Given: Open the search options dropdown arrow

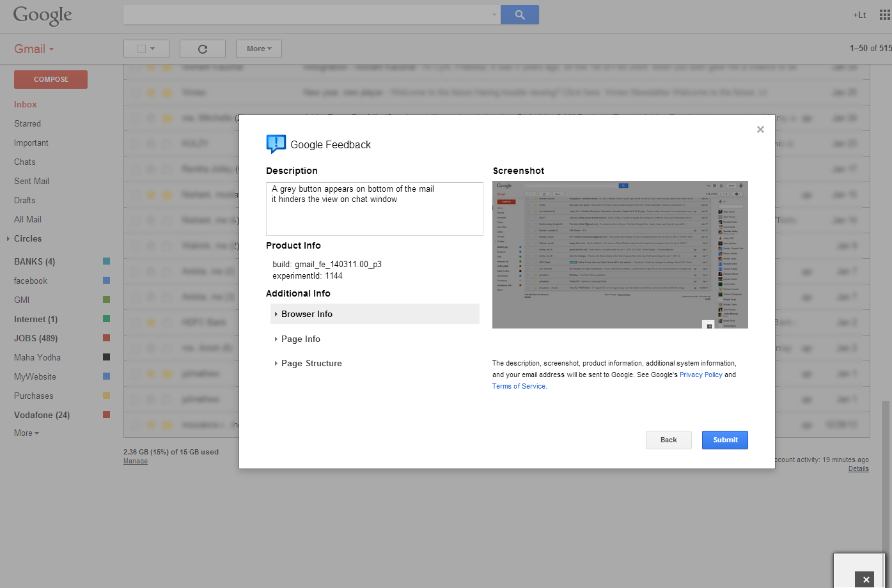Looking at the screenshot, I should (494, 15).
